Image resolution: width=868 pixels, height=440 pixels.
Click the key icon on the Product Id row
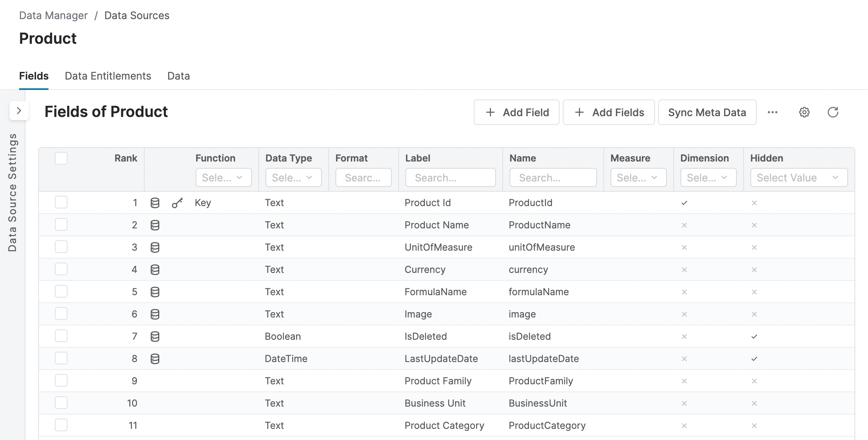tap(177, 202)
